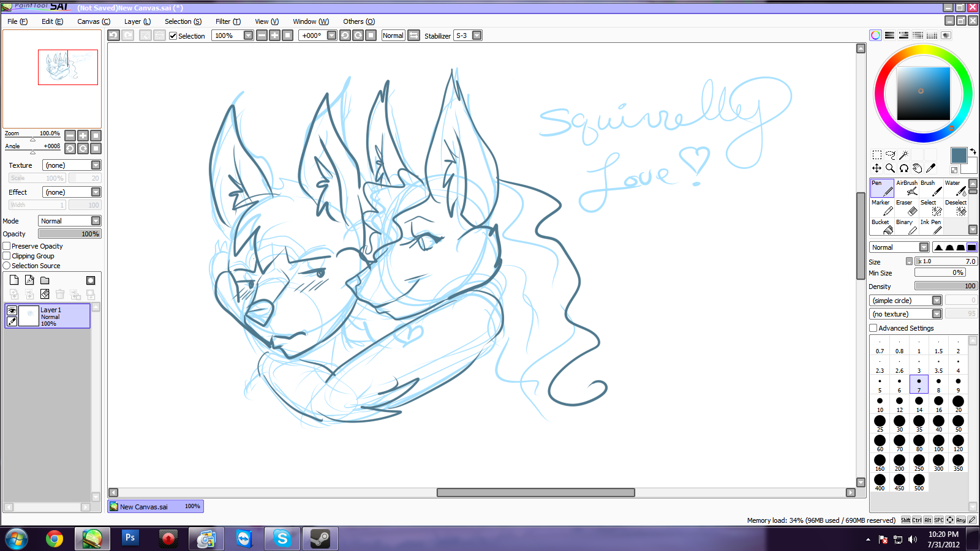The image size is (980, 551).
Task: Flip the canvas view horizontally
Action: tap(413, 36)
